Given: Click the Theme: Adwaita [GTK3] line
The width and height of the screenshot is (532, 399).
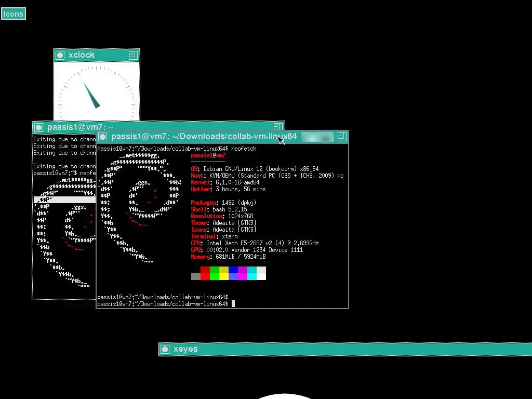Looking at the screenshot, I should pos(223,223).
